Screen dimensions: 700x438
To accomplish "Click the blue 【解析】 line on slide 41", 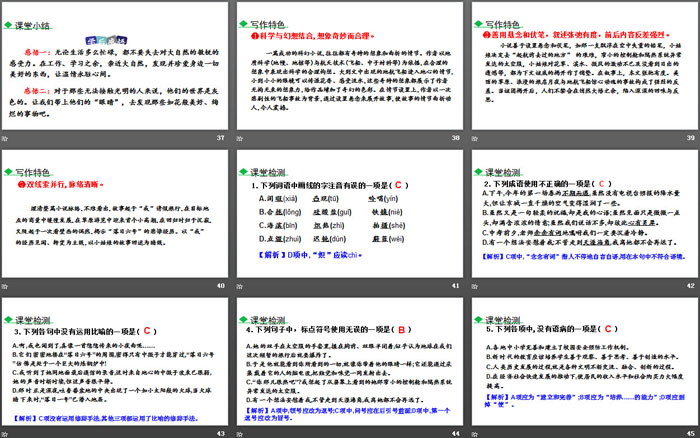I will pos(310,255).
